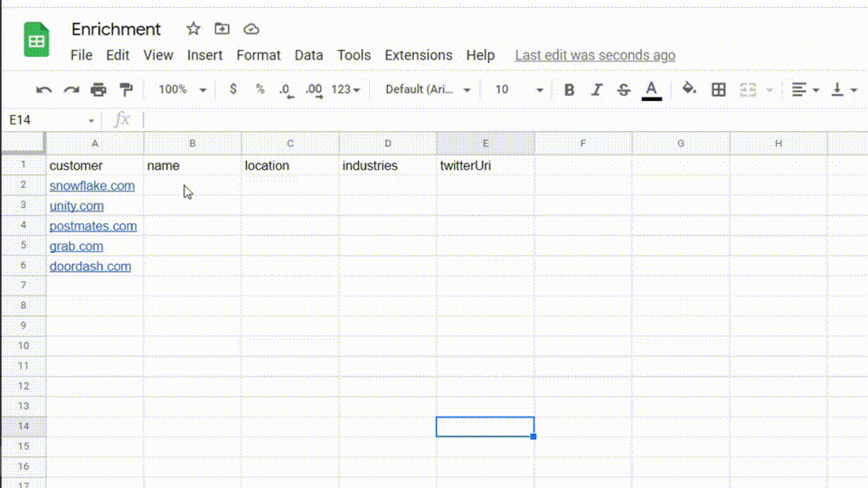868x488 pixels.
Task: Open the unity.com link
Action: click(76, 206)
